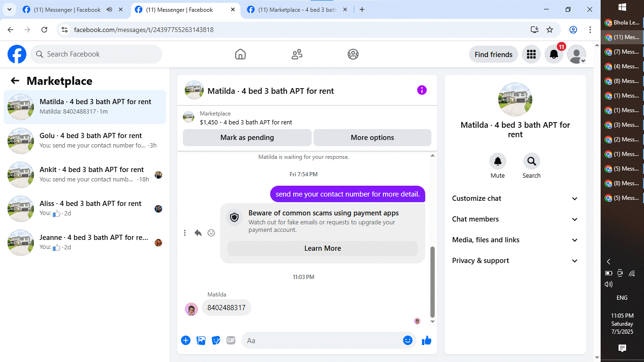Focus the Search Facebook field

pyautogui.click(x=96, y=54)
